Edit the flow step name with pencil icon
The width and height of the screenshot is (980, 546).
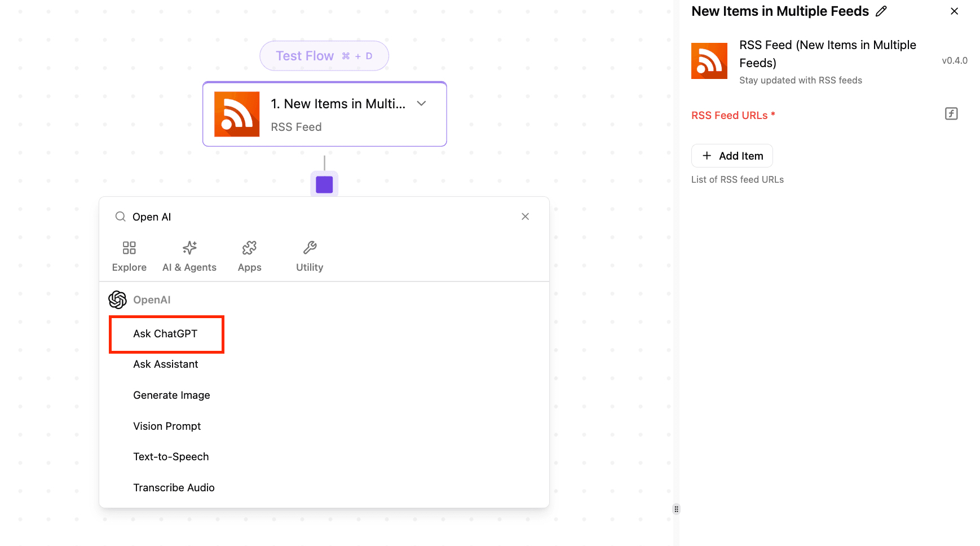tap(881, 11)
